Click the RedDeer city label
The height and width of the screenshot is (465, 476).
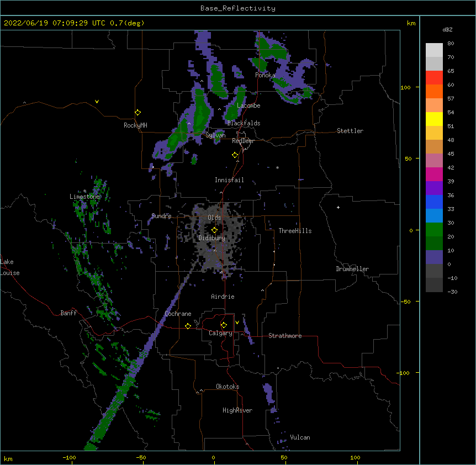(x=243, y=141)
